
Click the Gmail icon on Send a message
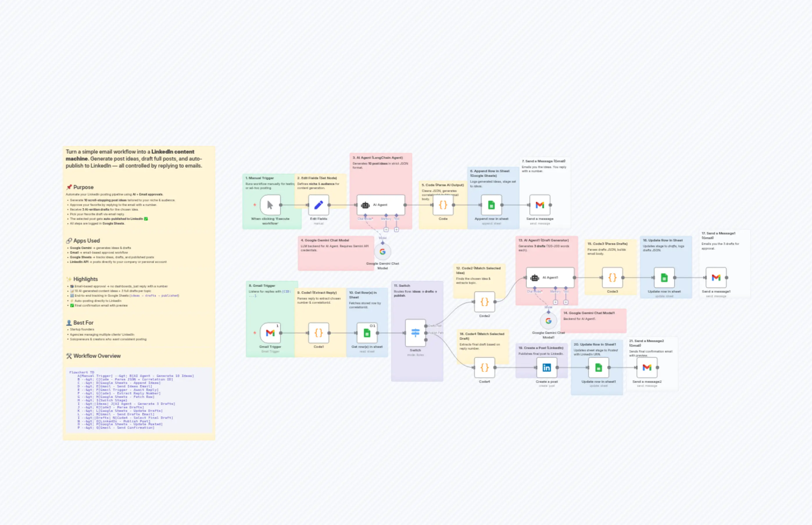(x=541, y=204)
